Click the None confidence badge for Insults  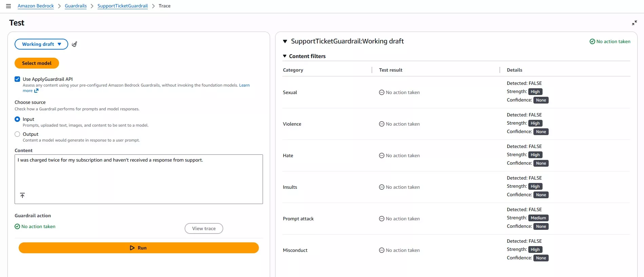point(541,195)
